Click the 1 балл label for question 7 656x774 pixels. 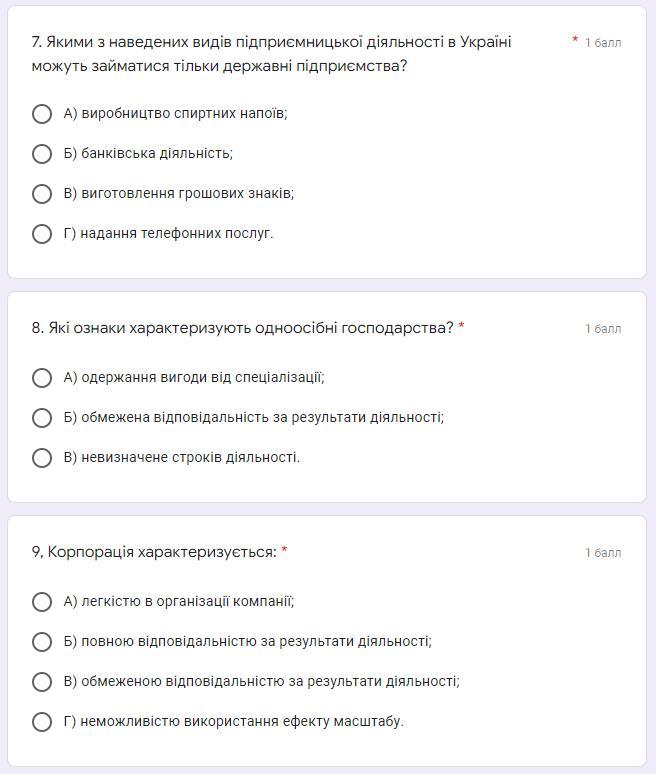(603, 43)
